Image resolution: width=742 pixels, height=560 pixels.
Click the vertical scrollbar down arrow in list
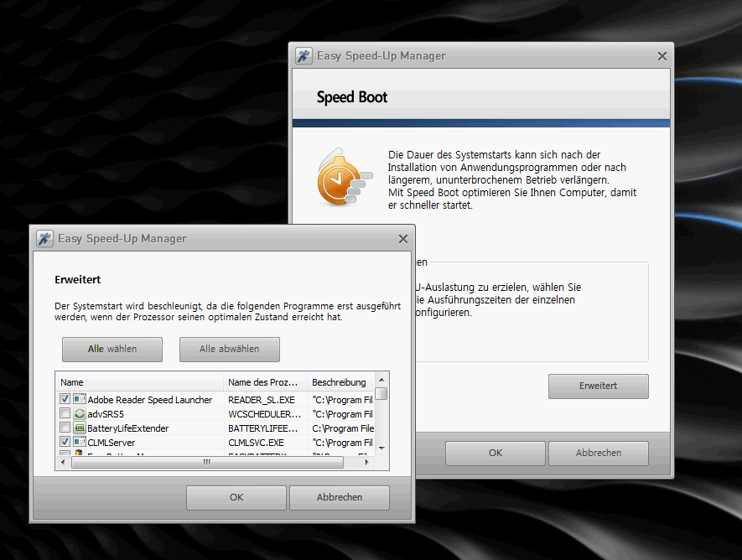click(x=381, y=448)
